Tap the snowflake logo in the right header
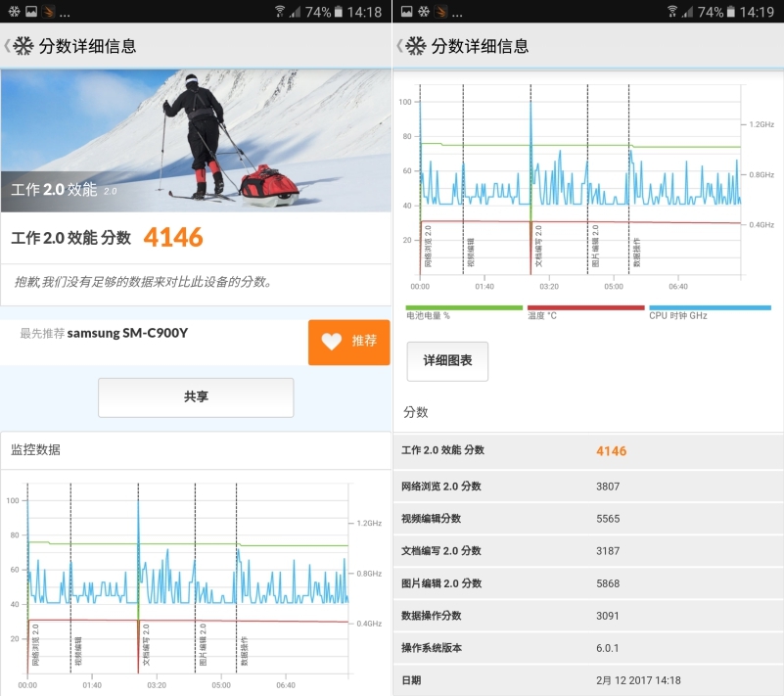 [x=416, y=46]
